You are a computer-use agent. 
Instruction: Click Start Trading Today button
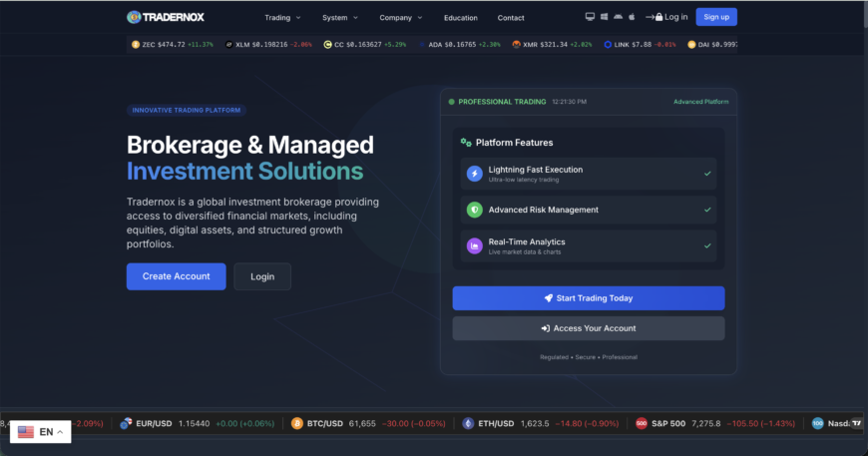click(x=589, y=298)
